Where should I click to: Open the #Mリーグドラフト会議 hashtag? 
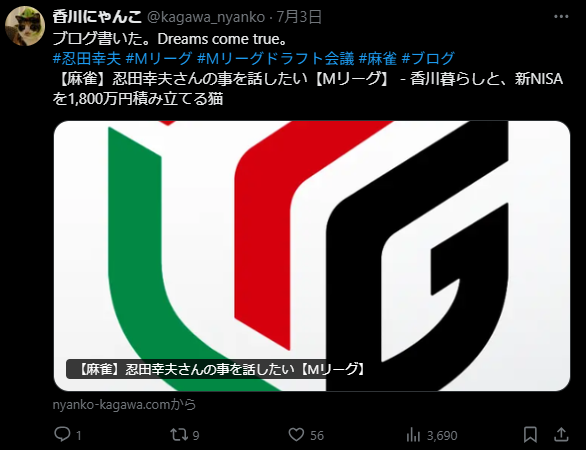[275, 59]
